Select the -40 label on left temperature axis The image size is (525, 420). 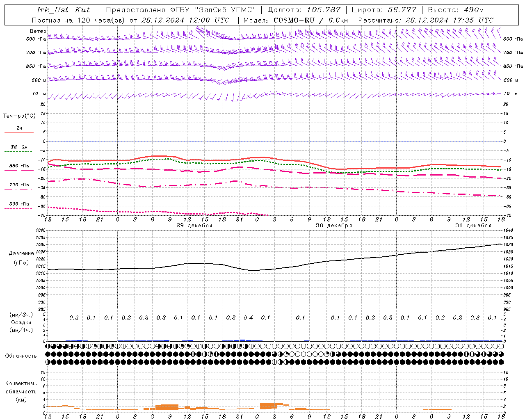[x=41, y=216]
